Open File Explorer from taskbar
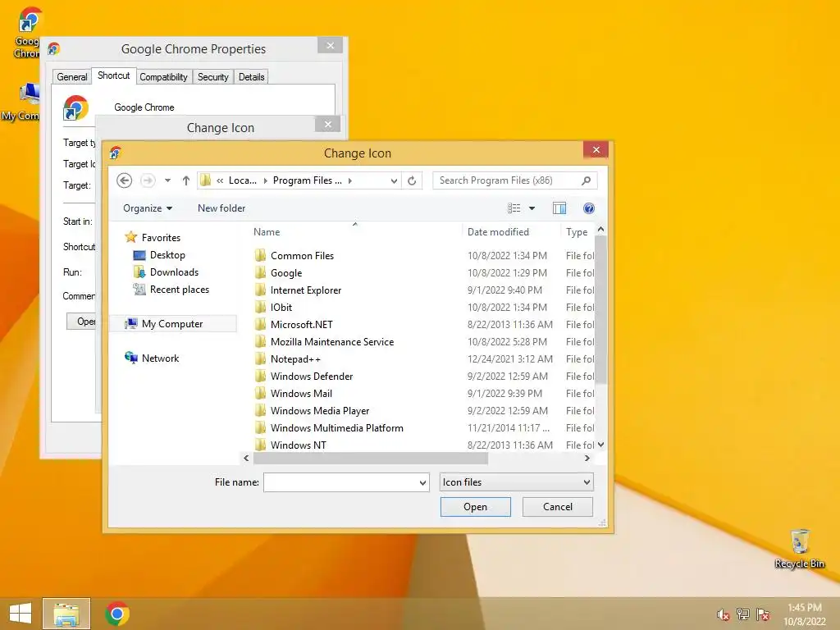 [66, 614]
